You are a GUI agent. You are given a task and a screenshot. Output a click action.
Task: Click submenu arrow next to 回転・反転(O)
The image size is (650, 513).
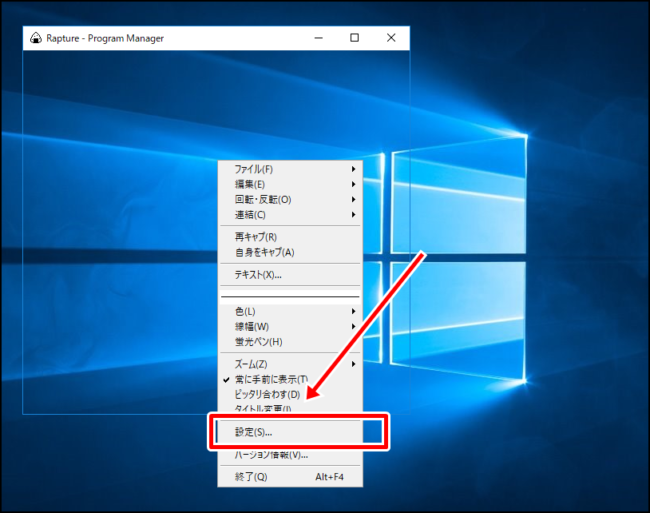[353, 200]
